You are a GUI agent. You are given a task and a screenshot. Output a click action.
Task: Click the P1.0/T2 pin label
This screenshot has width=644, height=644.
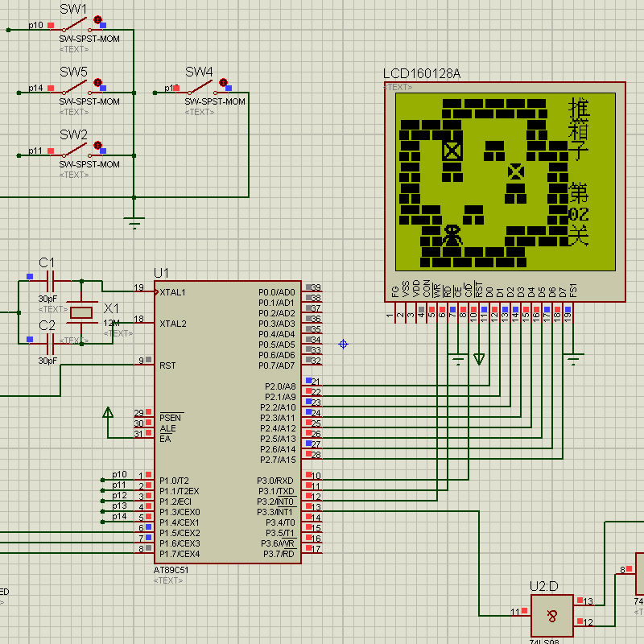pos(174,481)
